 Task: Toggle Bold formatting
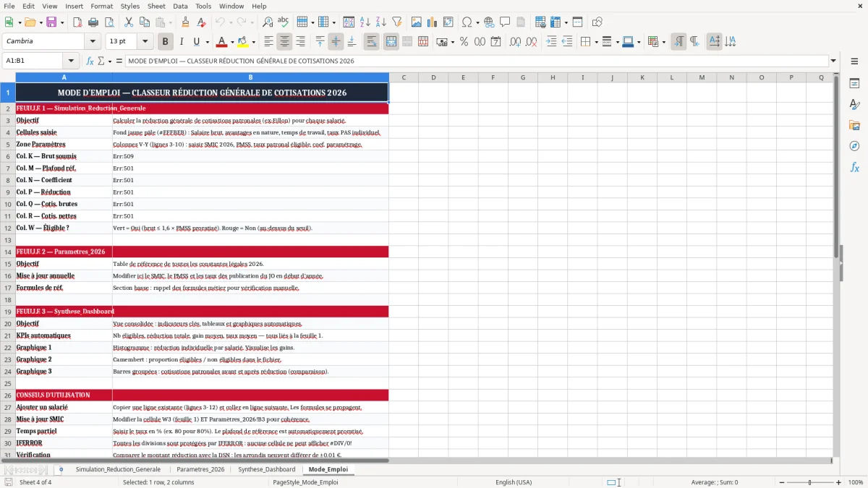tap(165, 42)
